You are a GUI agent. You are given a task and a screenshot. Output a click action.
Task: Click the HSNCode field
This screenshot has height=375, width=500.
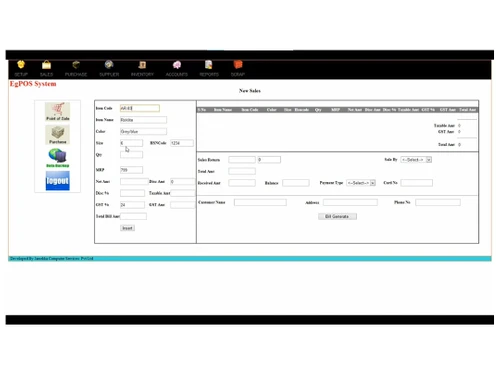[182, 143]
